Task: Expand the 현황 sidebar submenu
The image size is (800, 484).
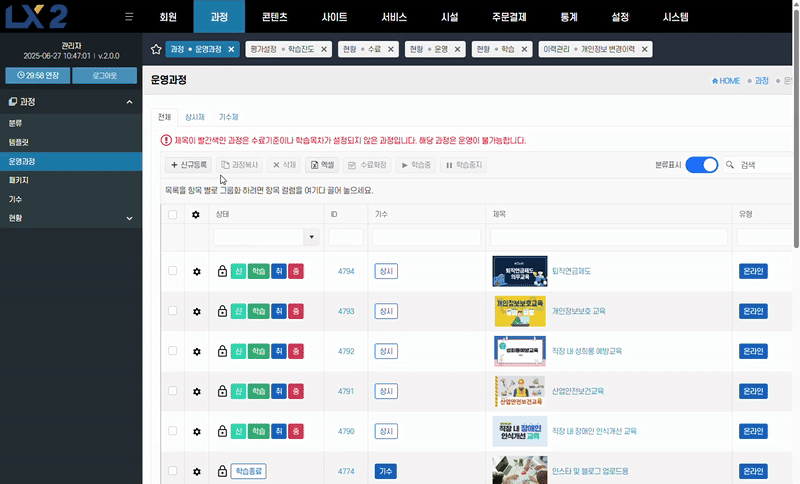Action: (x=130, y=218)
